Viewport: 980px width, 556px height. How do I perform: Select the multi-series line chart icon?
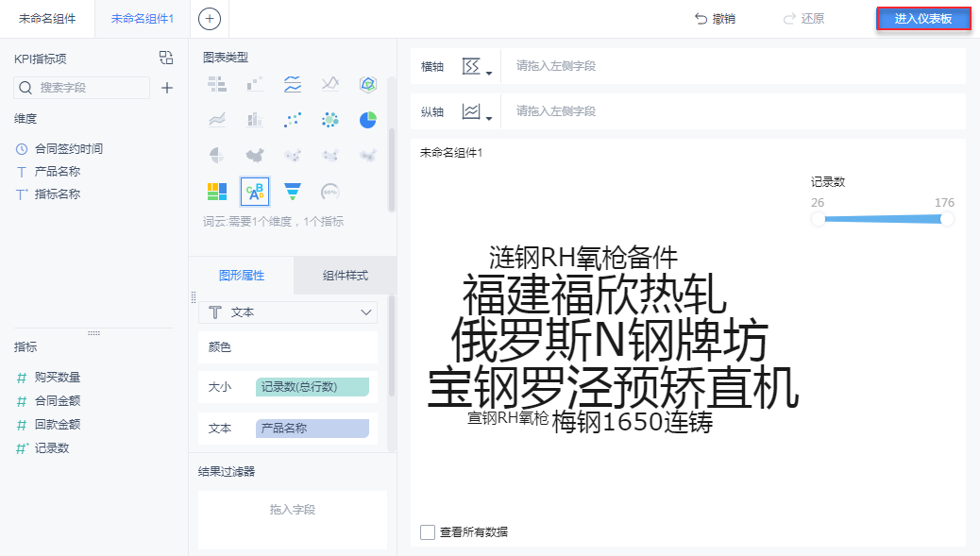pyautogui.click(x=293, y=84)
